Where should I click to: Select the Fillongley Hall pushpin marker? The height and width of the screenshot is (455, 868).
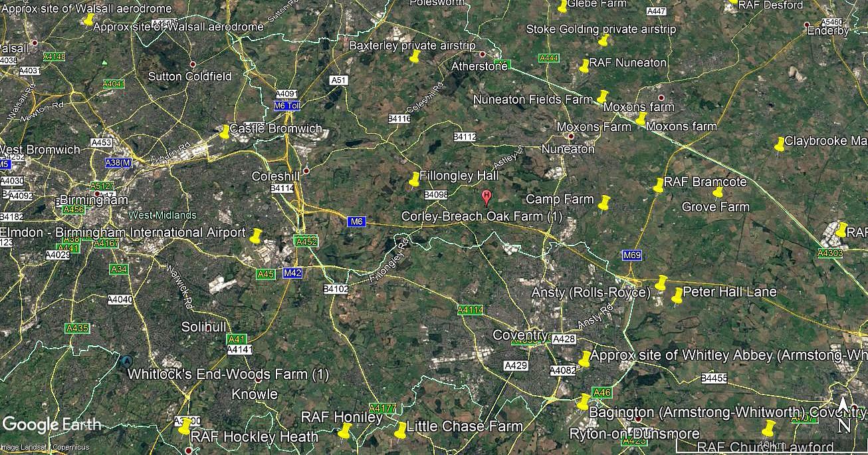pyautogui.click(x=414, y=179)
